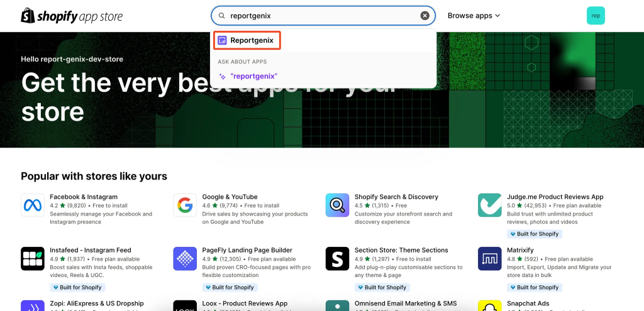Click Built for Shopify badge under Matrixify
644x311 pixels.
[535, 287]
